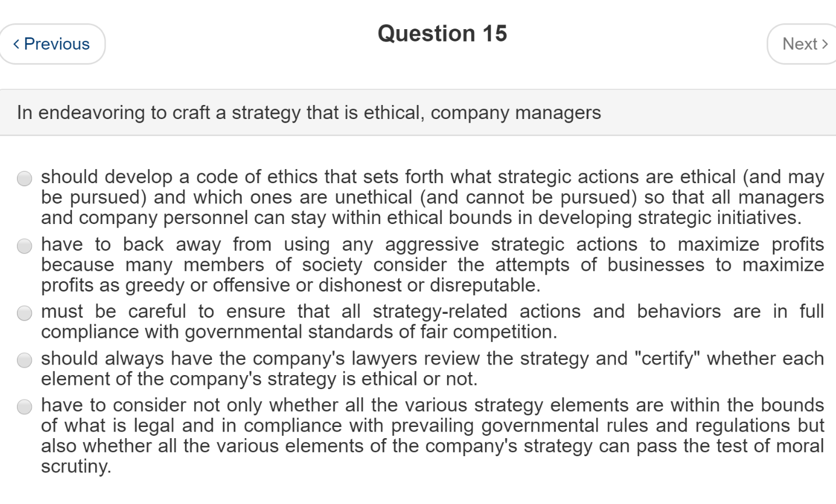Click the Question 15 heading
Image resolution: width=836 pixels, height=504 pixels.
443,33
